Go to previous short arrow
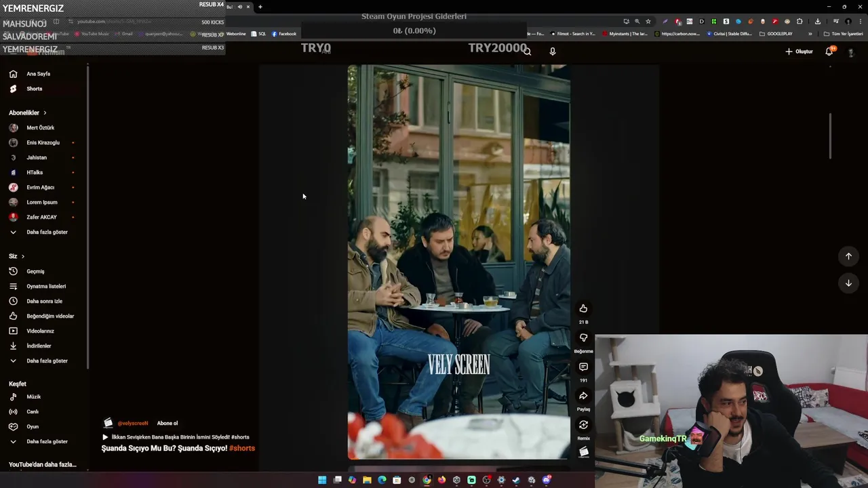This screenshot has height=488, width=868. coord(848,256)
